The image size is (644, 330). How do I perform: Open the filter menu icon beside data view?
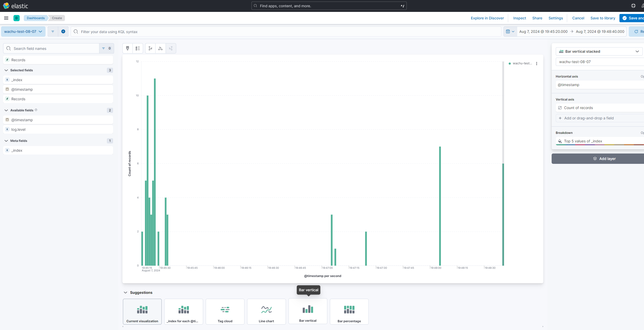click(x=53, y=32)
